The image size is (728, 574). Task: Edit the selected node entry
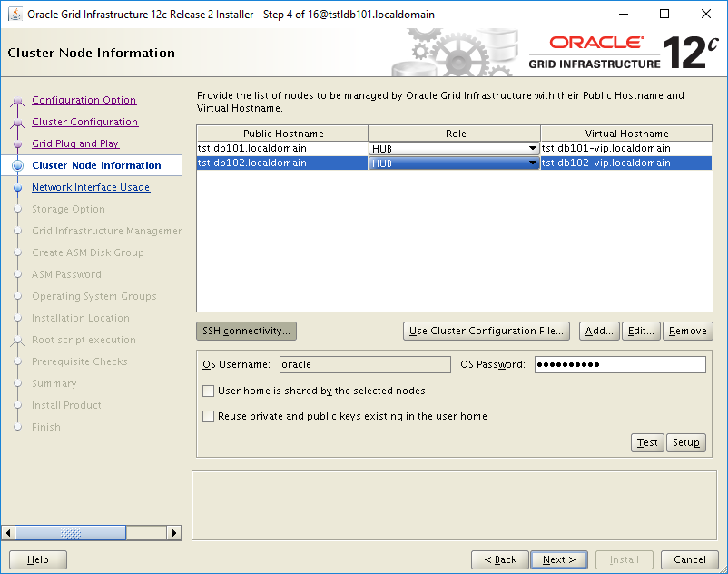pos(641,331)
